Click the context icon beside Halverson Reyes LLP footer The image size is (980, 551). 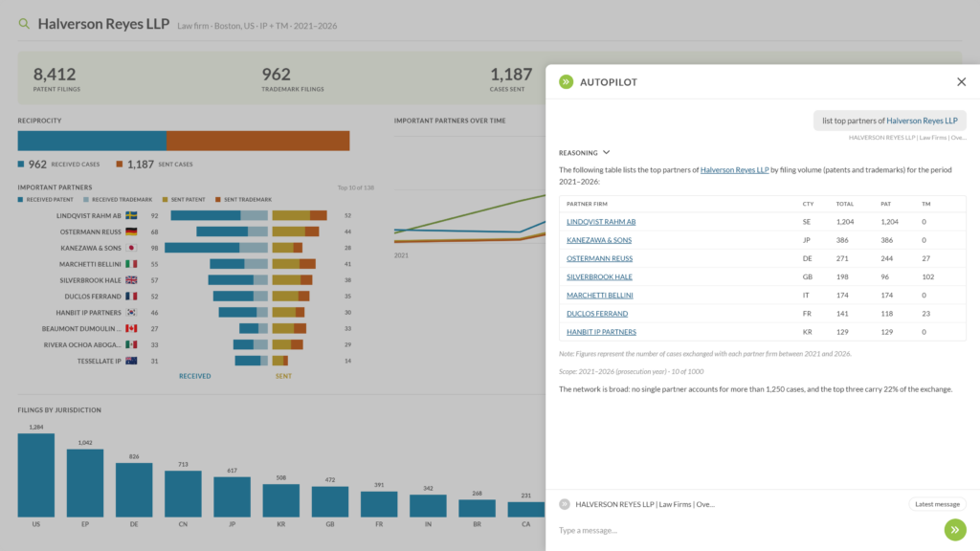click(565, 504)
